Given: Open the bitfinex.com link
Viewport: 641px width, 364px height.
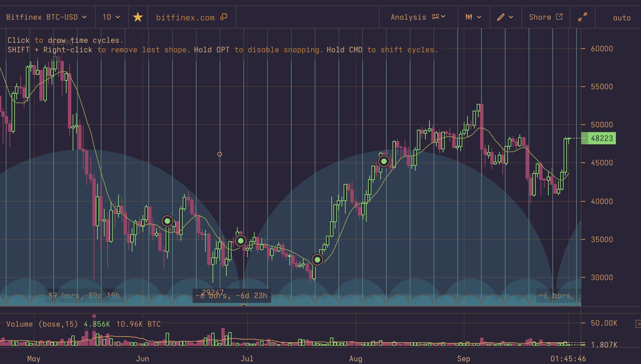Looking at the screenshot, I should 185,17.
